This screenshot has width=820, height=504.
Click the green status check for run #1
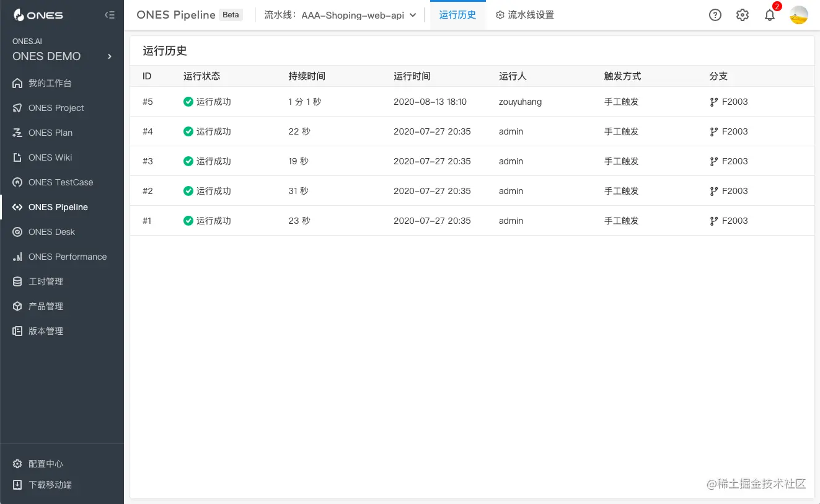click(x=188, y=220)
